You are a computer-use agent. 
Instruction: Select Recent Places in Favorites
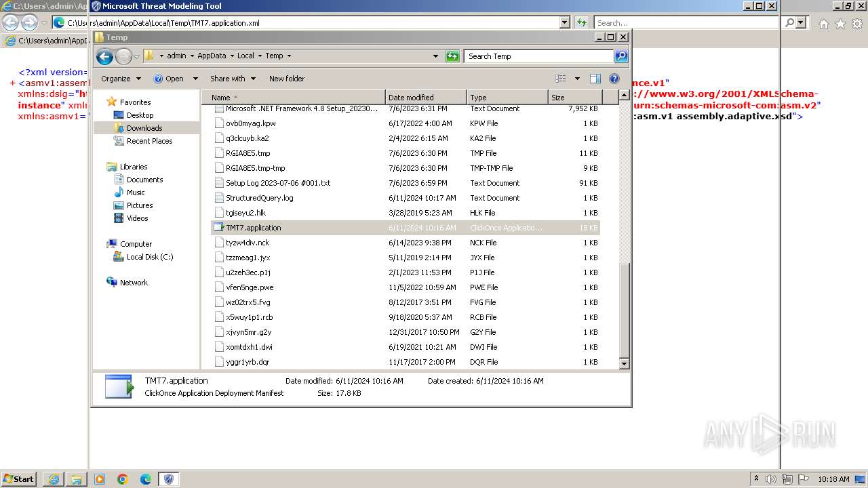tap(149, 141)
